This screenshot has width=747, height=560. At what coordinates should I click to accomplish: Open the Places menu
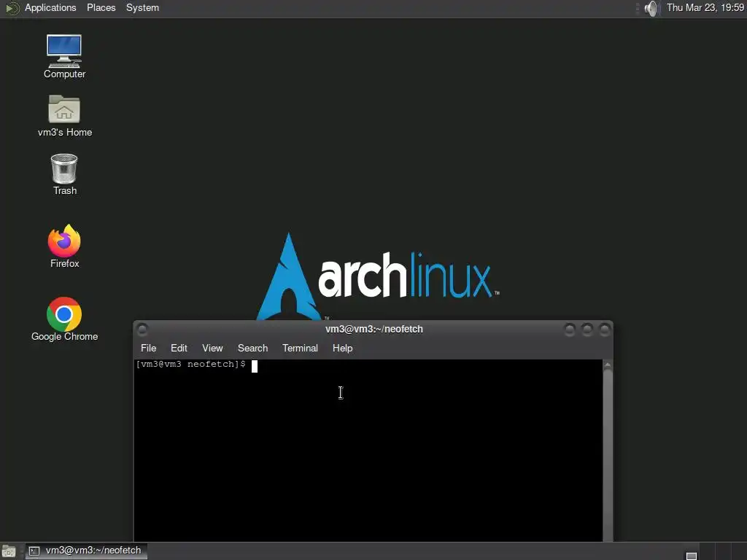click(x=101, y=8)
